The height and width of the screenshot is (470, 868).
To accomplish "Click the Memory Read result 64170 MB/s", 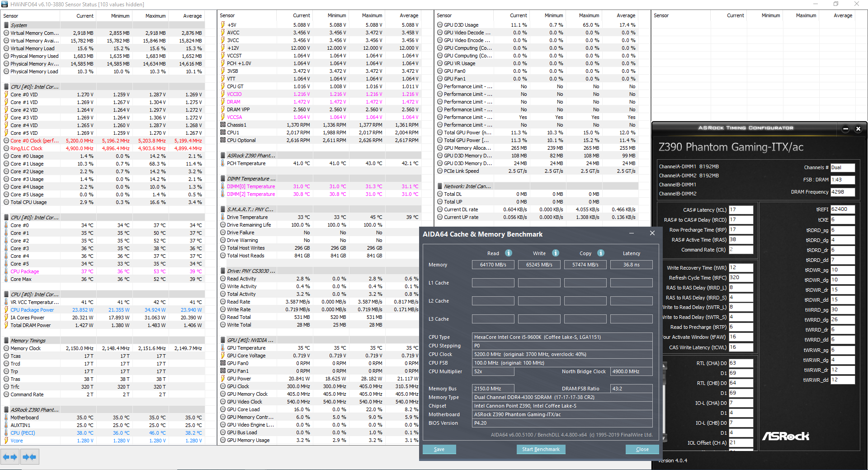I will coord(493,265).
